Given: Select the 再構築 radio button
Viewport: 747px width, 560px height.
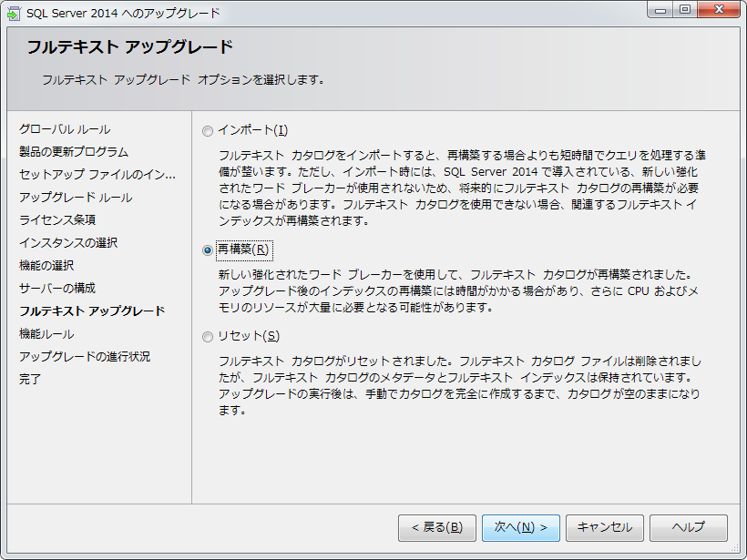Looking at the screenshot, I should click(208, 249).
